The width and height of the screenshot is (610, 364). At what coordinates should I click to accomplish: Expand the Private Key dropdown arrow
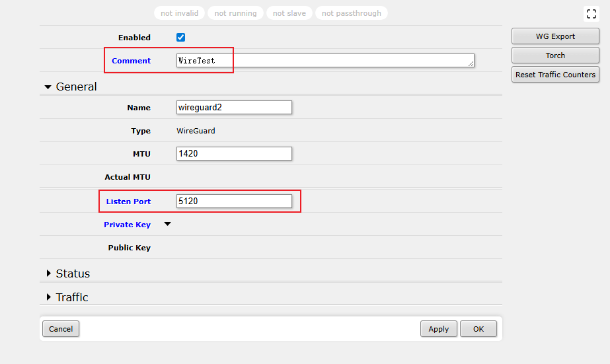(167, 225)
